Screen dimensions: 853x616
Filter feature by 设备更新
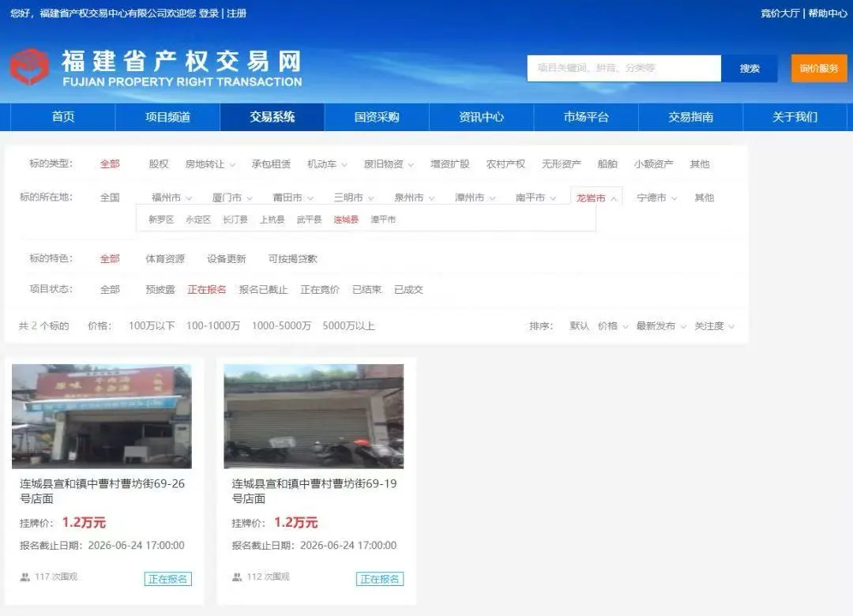coord(227,258)
